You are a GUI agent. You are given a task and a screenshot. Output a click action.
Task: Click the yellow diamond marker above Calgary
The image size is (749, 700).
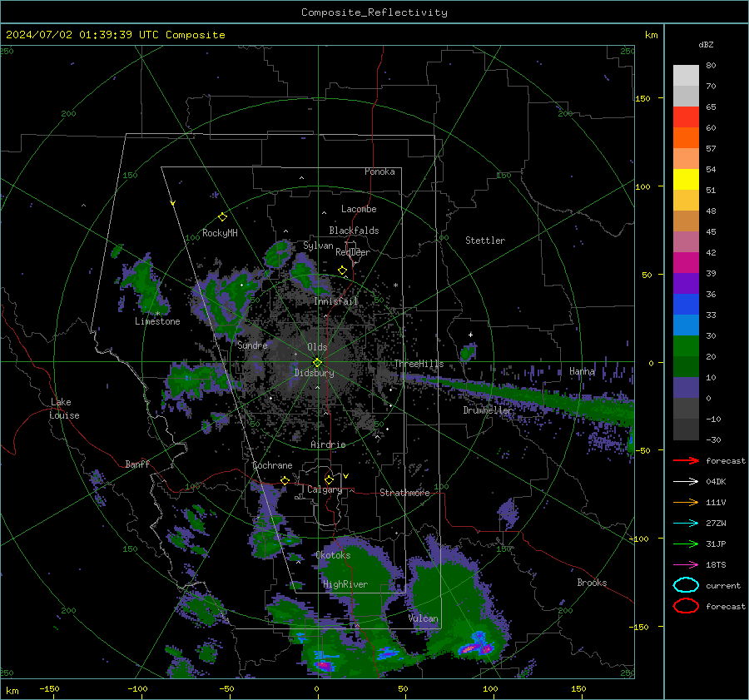click(x=329, y=479)
